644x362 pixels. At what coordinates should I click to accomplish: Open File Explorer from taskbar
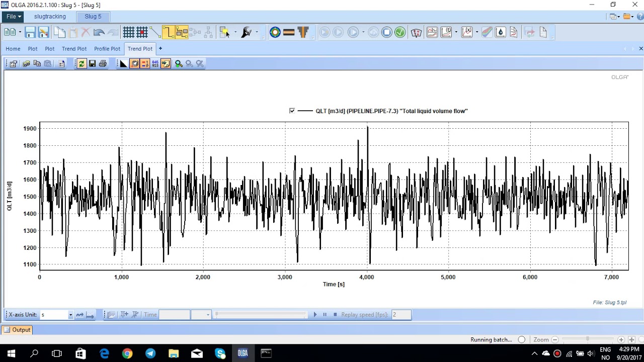(x=174, y=353)
